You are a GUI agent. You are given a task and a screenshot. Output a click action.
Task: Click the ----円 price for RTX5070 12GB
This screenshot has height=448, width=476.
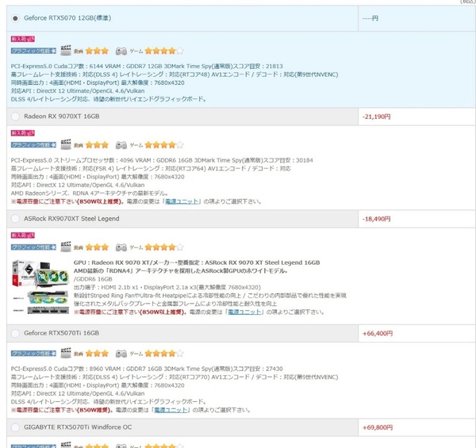coord(370,18)
